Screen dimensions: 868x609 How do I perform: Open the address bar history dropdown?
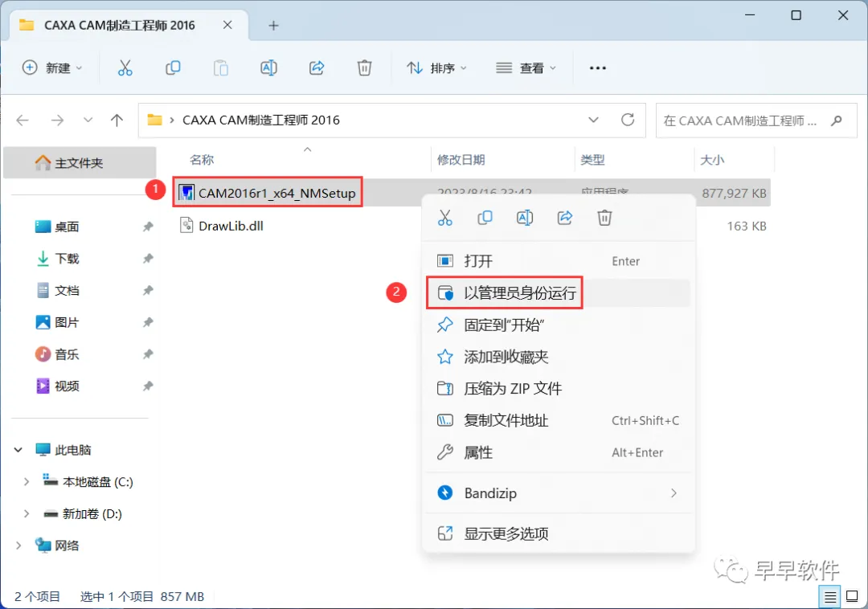(x=593, y=120)
